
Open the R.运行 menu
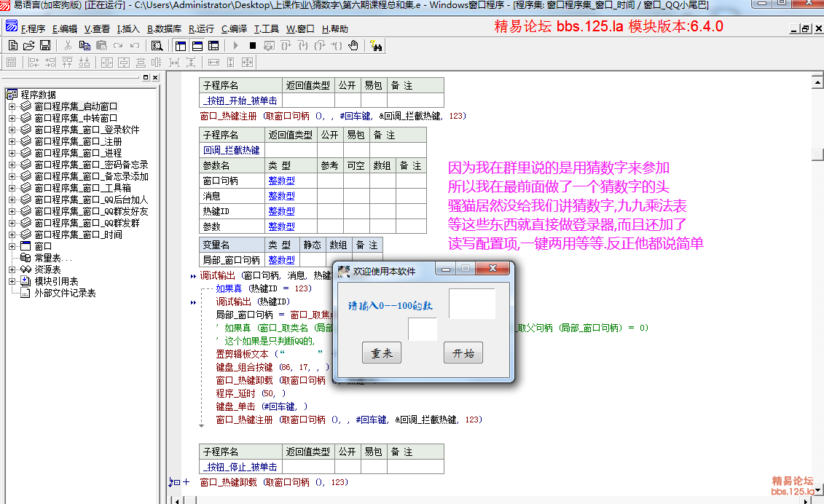[x=201, y=29]
